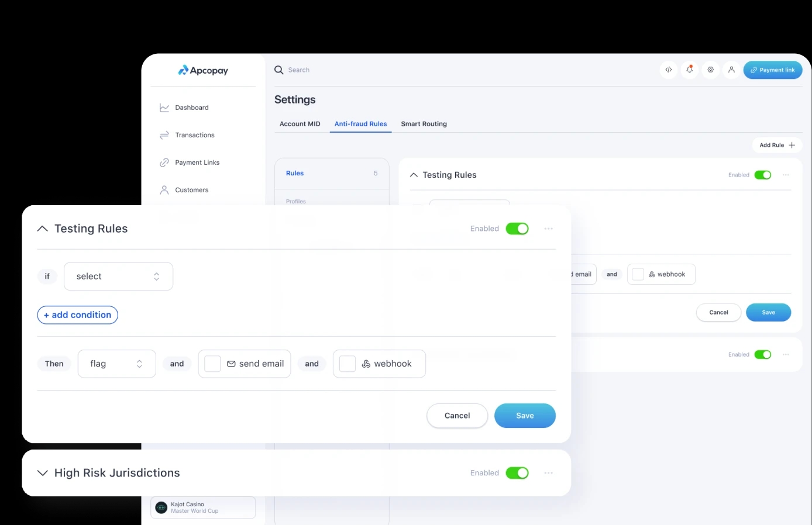Select Kajot Casino account card

click(x=203, y=507)
